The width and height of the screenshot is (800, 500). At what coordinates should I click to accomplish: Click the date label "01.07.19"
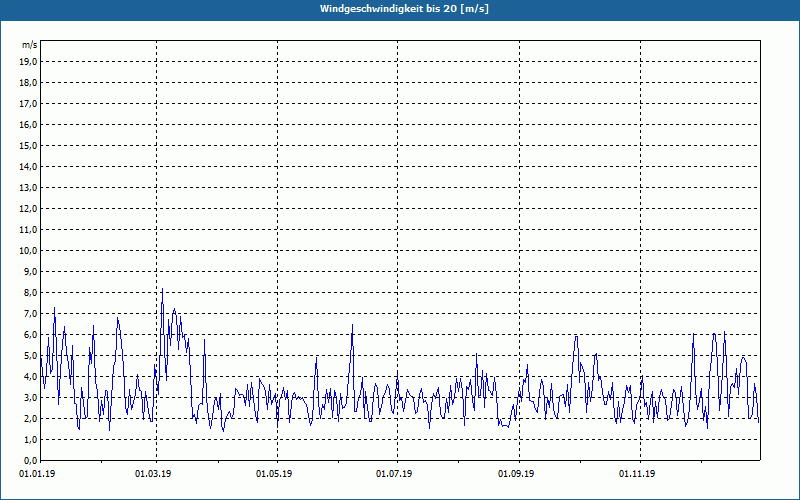[x=394, y=474]
